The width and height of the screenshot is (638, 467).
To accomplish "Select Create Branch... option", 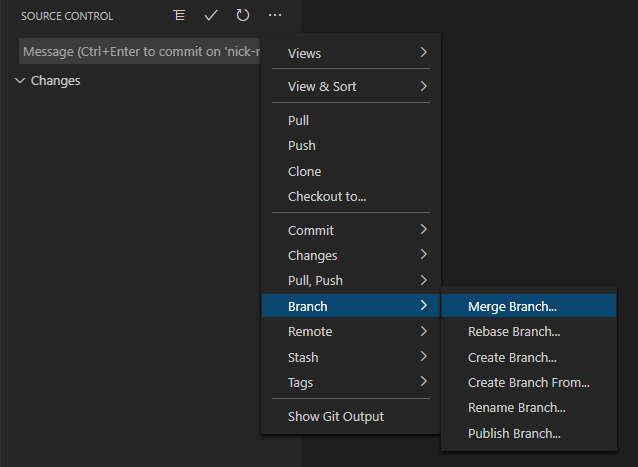I will [x=529, y=357].
